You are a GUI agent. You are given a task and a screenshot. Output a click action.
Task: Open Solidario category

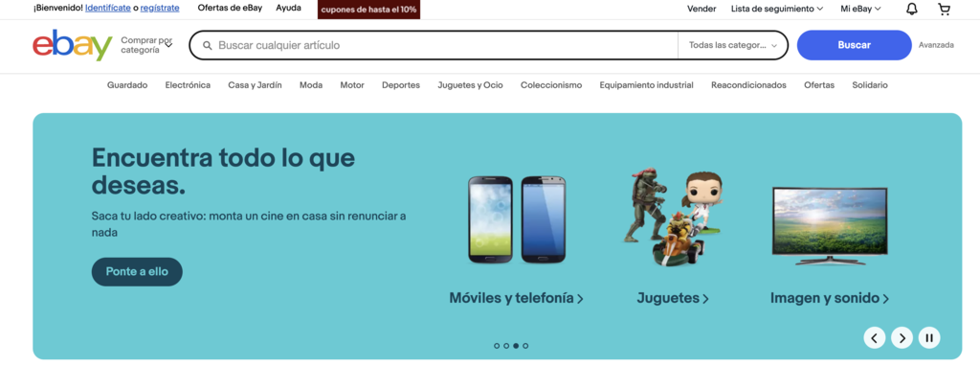coord(869,85)
